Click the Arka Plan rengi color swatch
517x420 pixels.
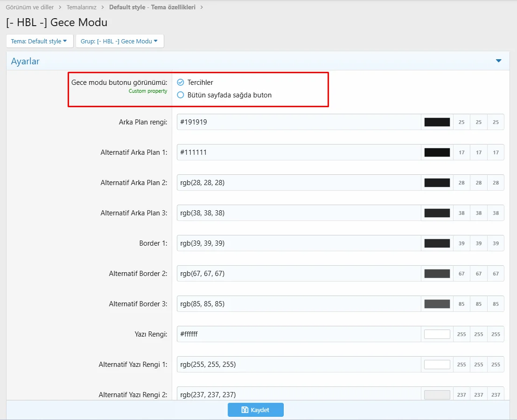[x=437, y=122]
